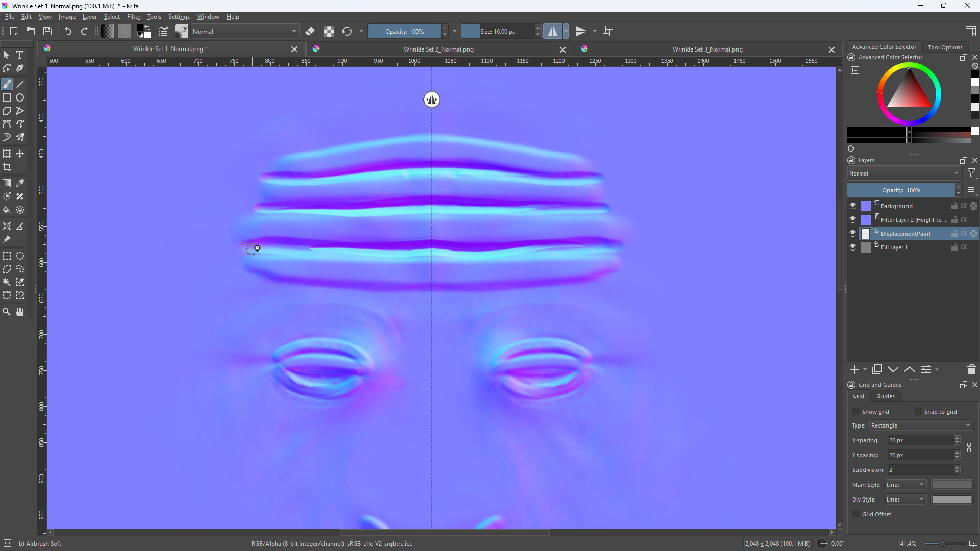The height and width of the screenshot is (551, 980).
Task: Select the Contiguous Selection magic wand tool
Action: [x=7, y=282]
